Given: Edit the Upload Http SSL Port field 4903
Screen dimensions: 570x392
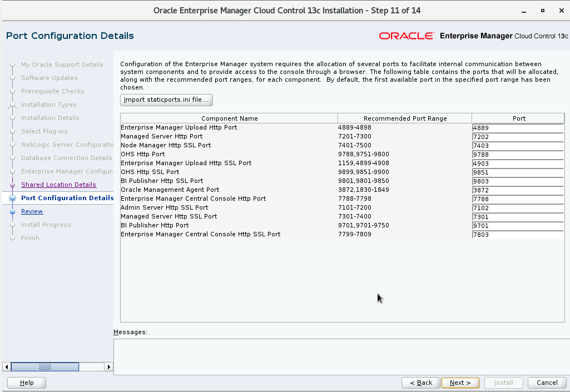Looking at the screenshot, I should coord(518,163).
